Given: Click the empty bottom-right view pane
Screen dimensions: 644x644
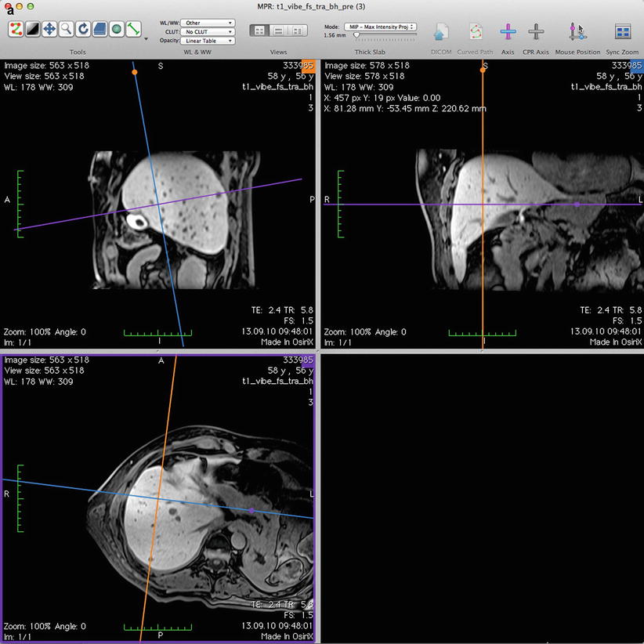Looking at the screenshot, I should pyautogui.click(x=481, y=498).
